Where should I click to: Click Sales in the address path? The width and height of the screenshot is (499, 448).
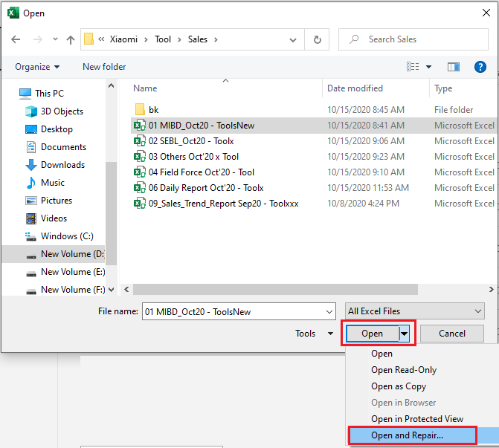click(197, 39)
